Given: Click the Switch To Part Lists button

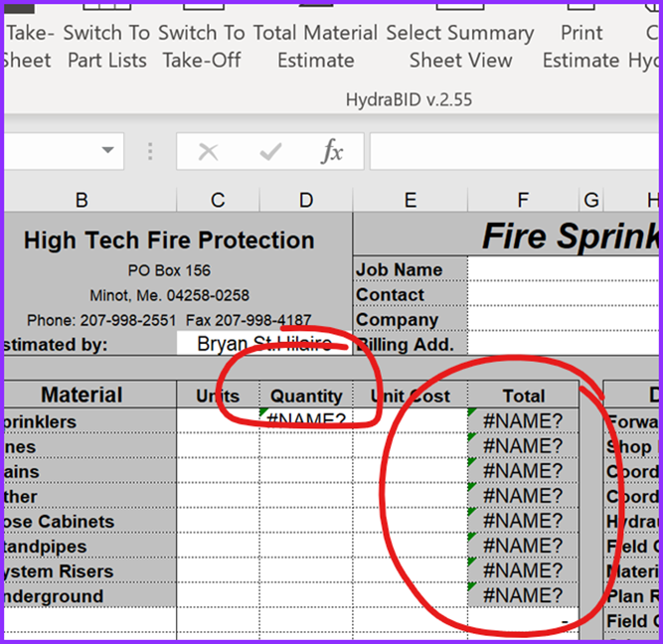Looking at the screenshot, I should (106, 46).
